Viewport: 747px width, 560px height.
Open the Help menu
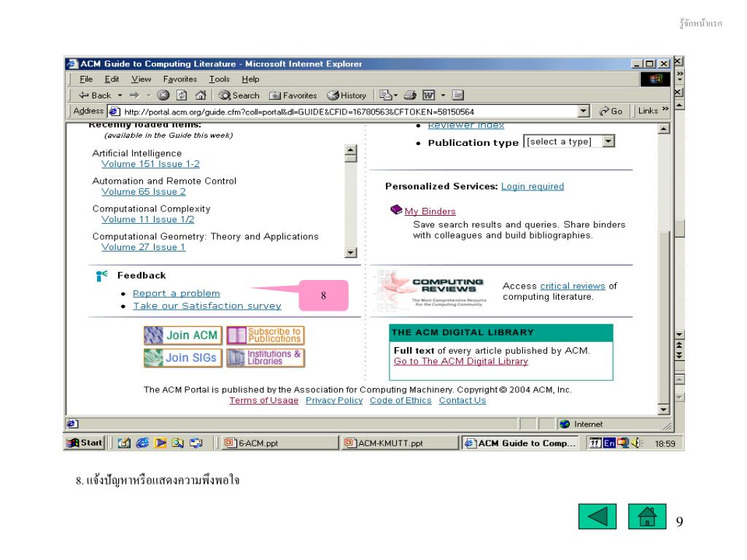(x=250, y=79)
